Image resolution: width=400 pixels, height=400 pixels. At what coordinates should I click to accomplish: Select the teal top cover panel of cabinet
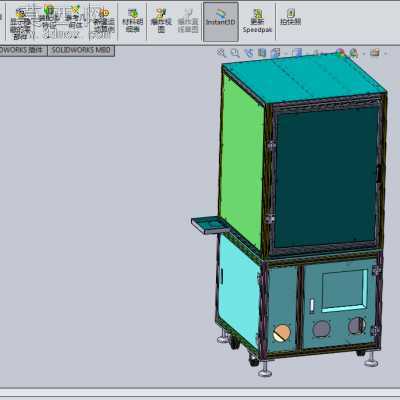click(303, 79)
